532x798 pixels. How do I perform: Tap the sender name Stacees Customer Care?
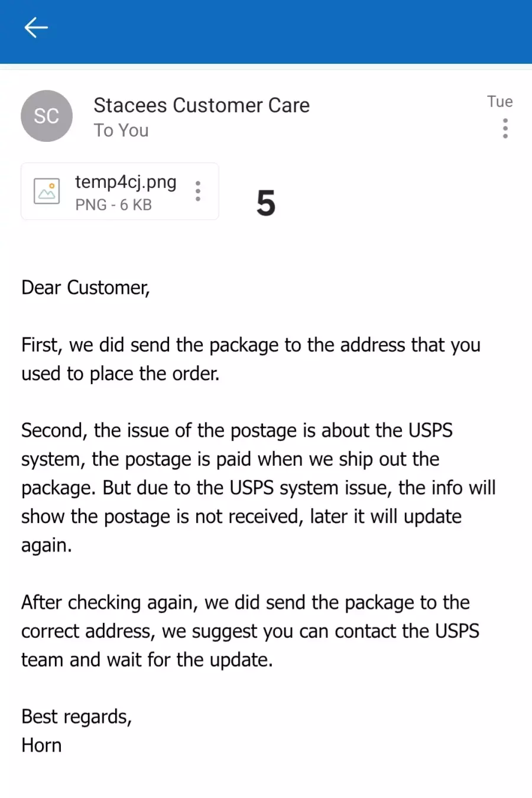(202, 105)
